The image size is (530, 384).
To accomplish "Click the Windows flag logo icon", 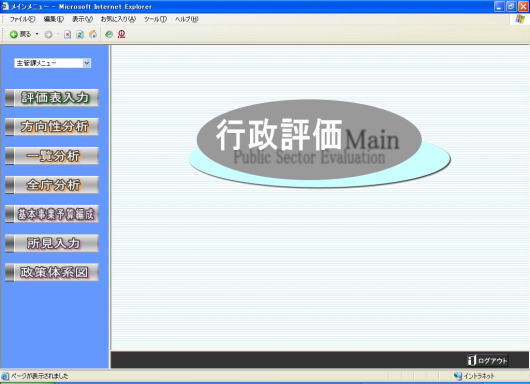I will (x=520, y=19).
